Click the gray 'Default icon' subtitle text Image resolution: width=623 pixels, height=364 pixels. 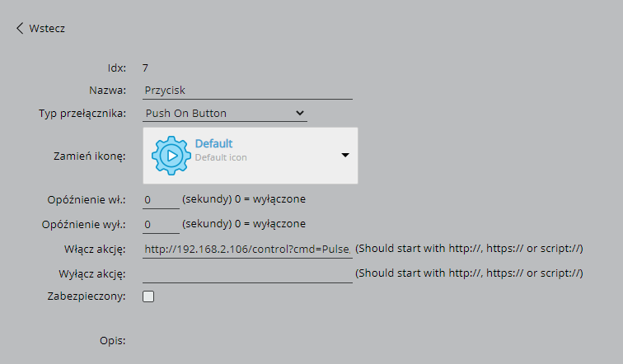(221, 157)
